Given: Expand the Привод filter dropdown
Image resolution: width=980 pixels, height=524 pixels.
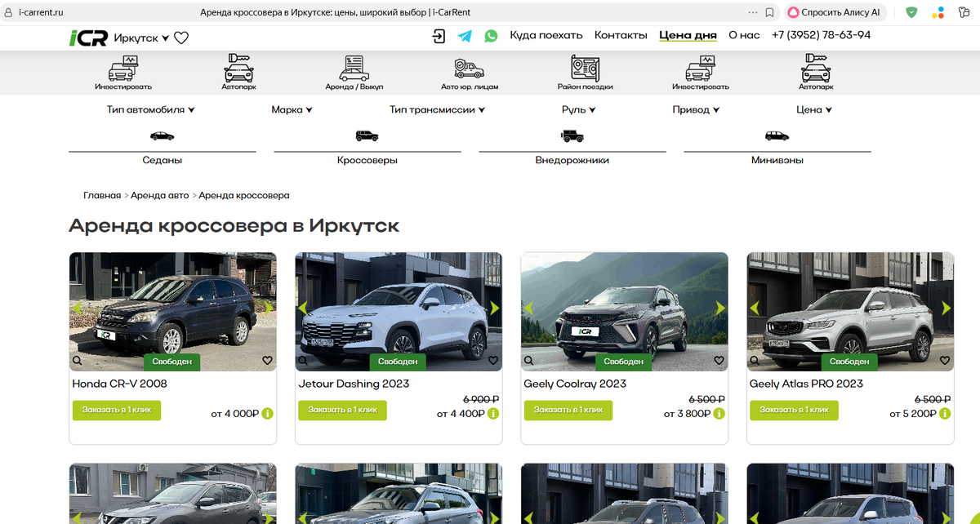Looking at the screenshot, I should tap(697, 109).
